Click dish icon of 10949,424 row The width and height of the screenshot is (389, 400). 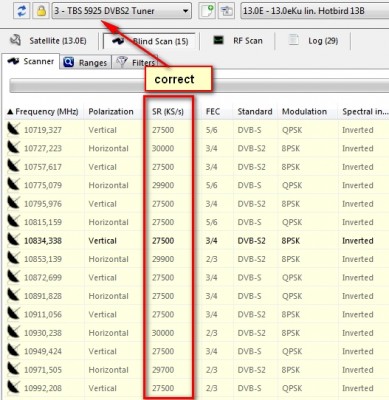(14, 351)
